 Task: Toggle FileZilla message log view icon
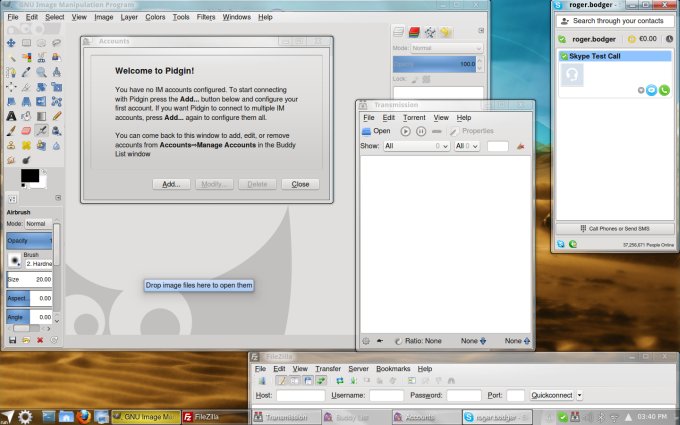tap(282, 381)
